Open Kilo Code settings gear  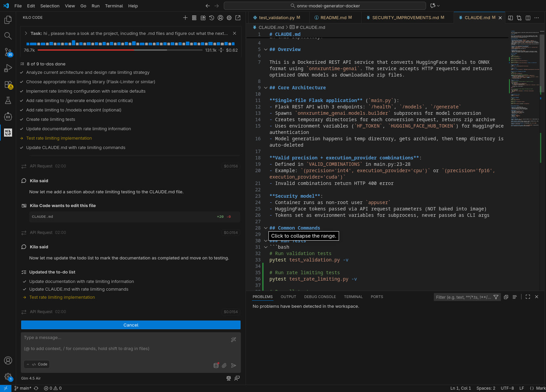click(x=229, y=18)
